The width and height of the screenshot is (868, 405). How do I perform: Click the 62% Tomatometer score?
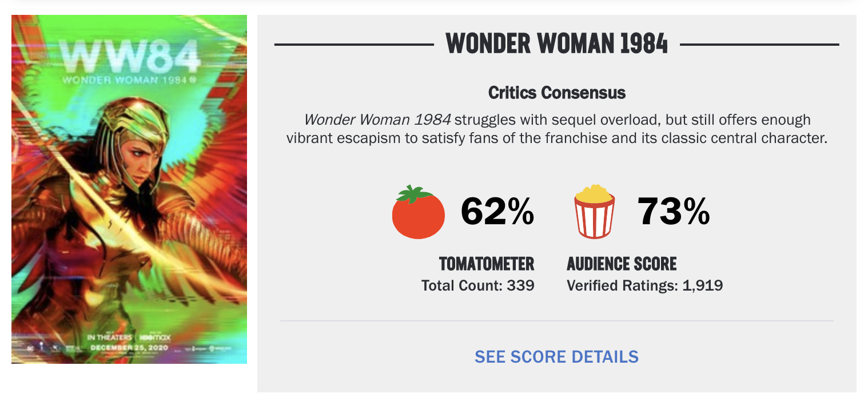pyautogui.click(x=497, y=212)
